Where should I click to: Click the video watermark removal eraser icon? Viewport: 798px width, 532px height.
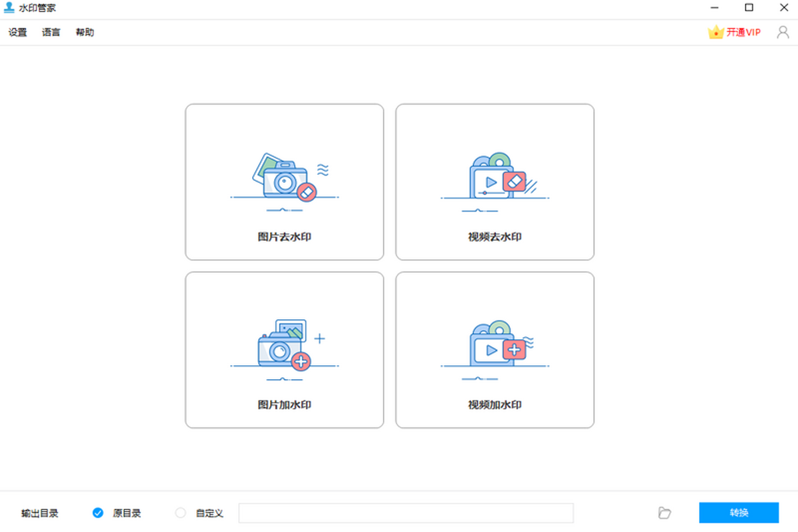pyautogui.click(x=514, y=182)
